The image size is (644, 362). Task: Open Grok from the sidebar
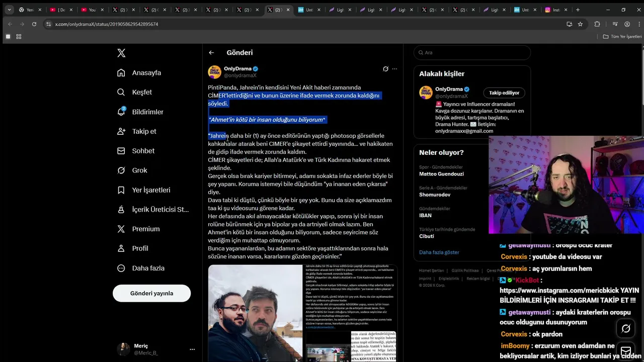pos(132,170)
